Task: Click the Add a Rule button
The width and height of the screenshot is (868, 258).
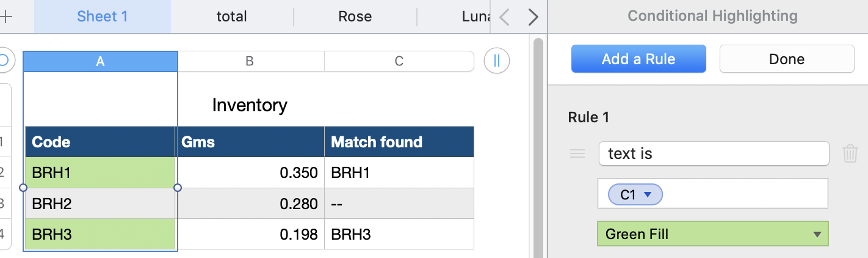Action: (x=638, y=59)
